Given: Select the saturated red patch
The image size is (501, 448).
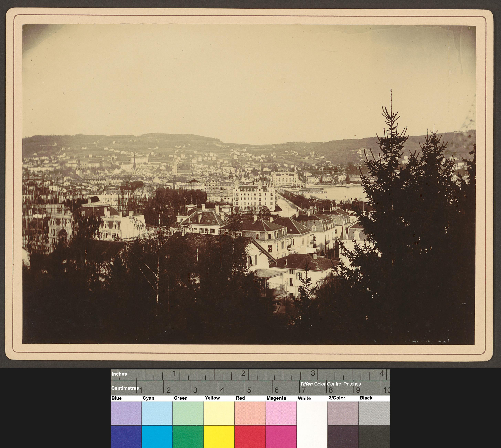Looking at the screenshot, I should pos(250,437).
